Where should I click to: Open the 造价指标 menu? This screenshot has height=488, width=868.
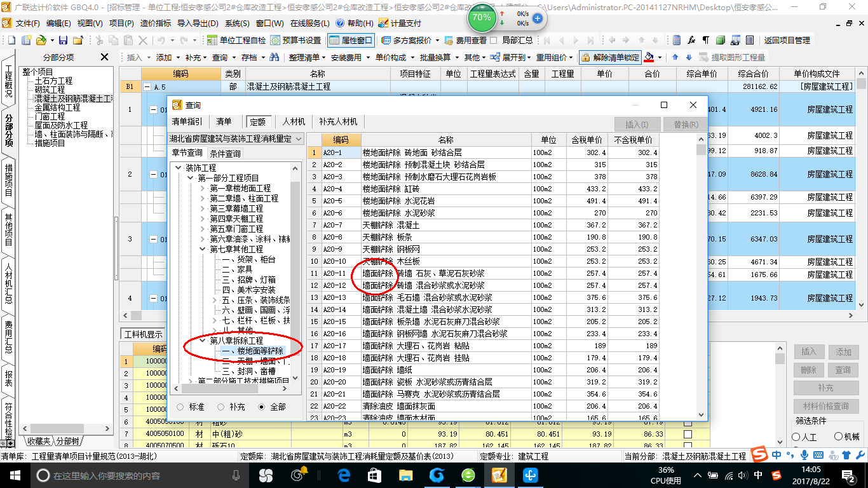click(x=155, y=23)
